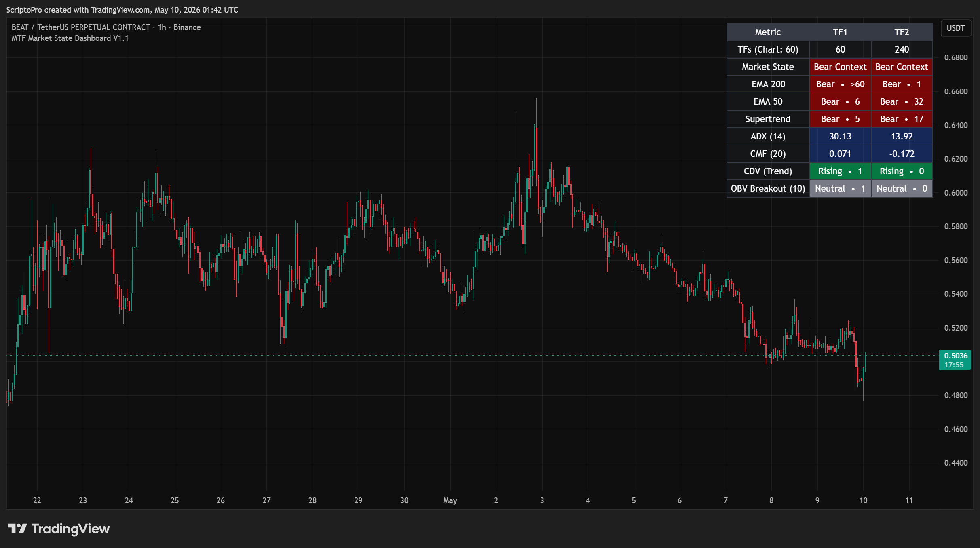Click the date 30 on time axis
Screen dimensions: 980x548
(404, 500)
